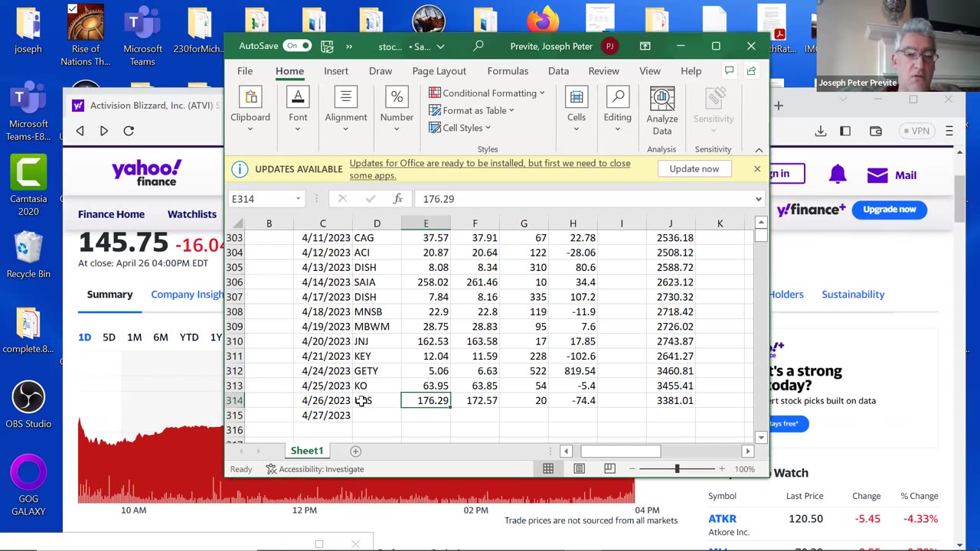Screen dimensions: 980x551
Task: Click the Update now button
Action: [x=694, y=168]
